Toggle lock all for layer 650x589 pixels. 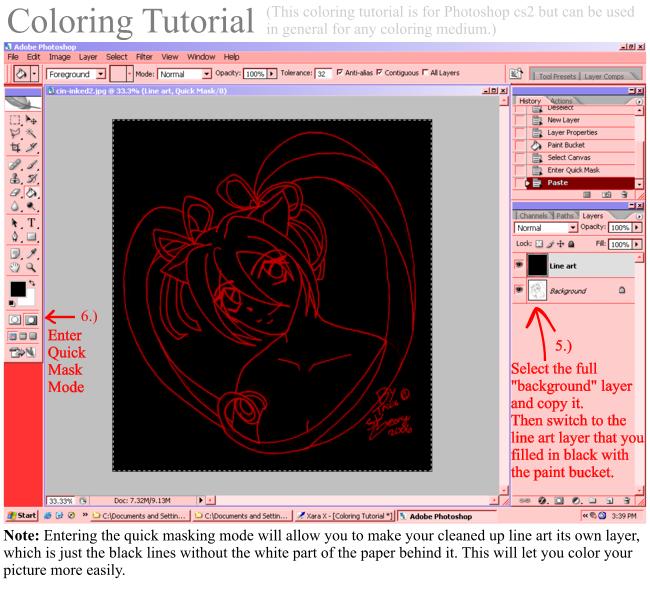coord(571,244)
